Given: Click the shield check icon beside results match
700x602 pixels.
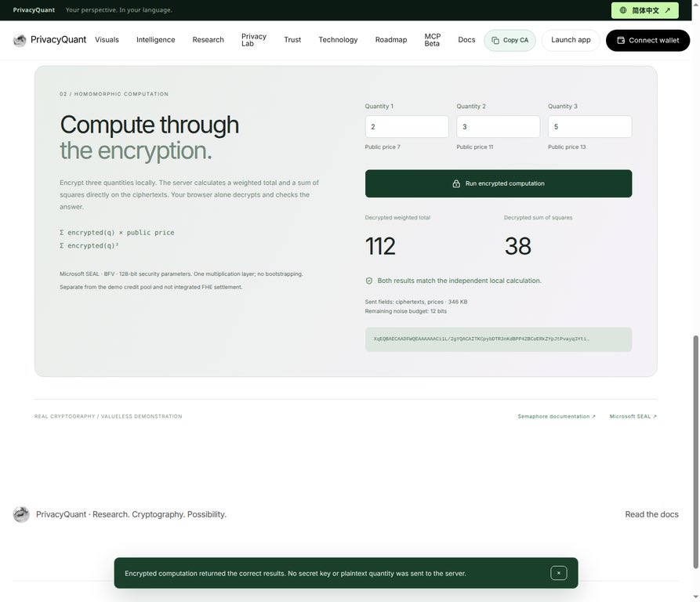Looking at the screenshot, I should click(x=368, y=281).
